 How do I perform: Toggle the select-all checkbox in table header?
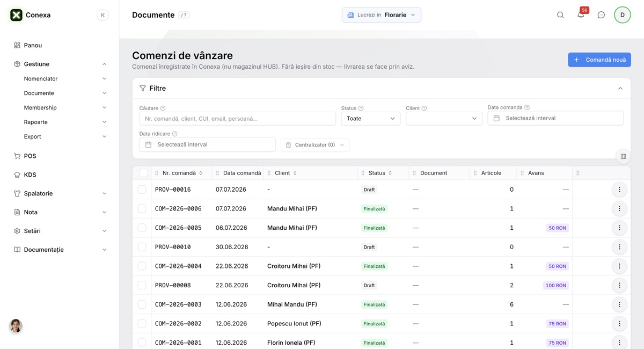click(x=143, y=173)
